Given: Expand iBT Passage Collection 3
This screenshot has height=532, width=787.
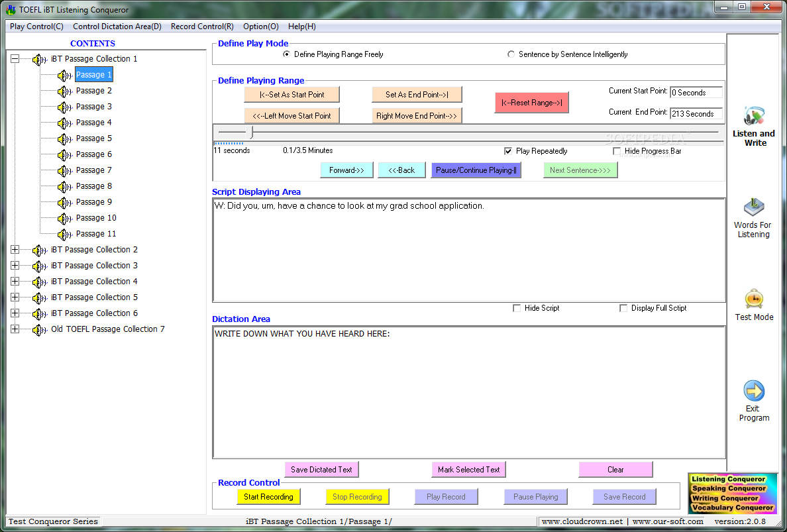Looking at the screenshot, I should point(15,266).
